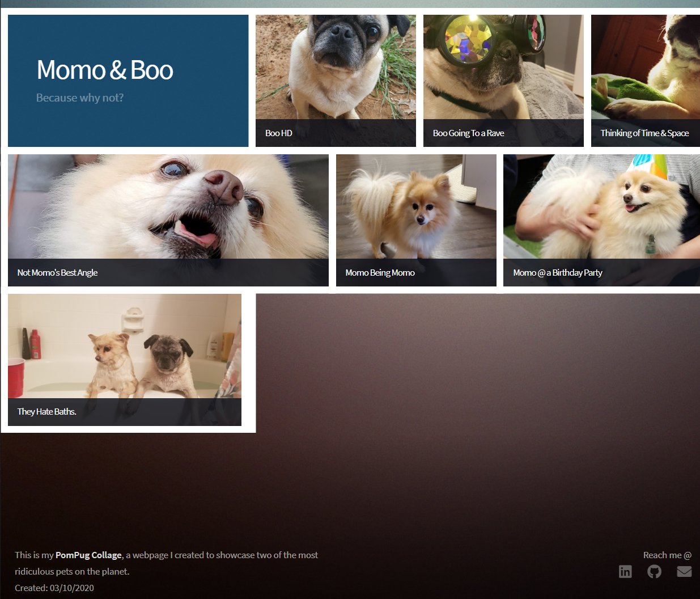The height and width of the screenshot is (599, 700).
Task: Select the "They Hate Baths." caption
Action: point(46,412)
